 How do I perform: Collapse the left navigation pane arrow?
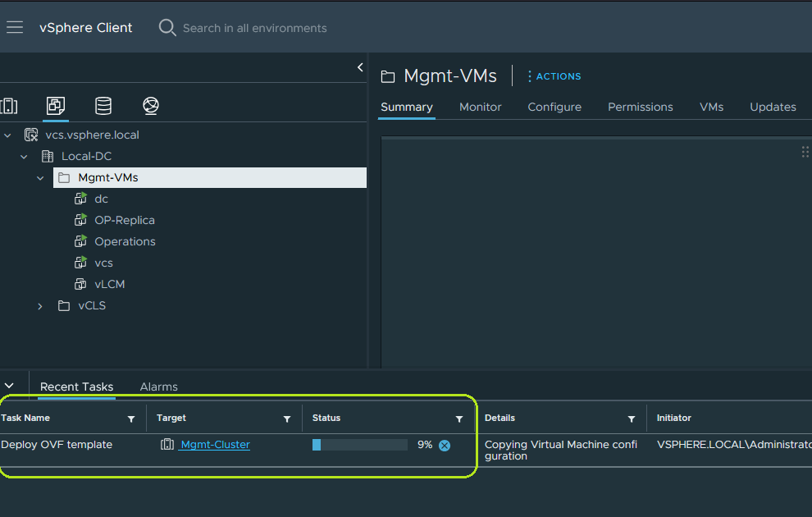click(x=360, y=67)
